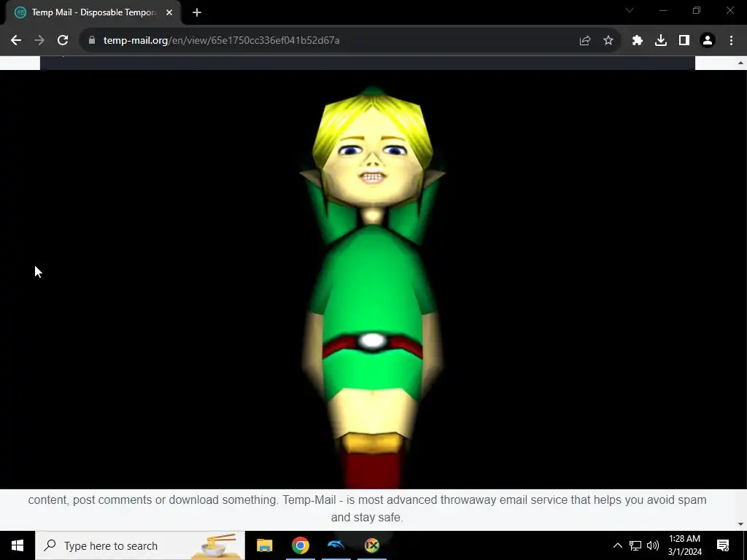Select the Temp Mail browser tab
Image resolution: width=747 pixels, height=560 pixels.
(93, 12)
